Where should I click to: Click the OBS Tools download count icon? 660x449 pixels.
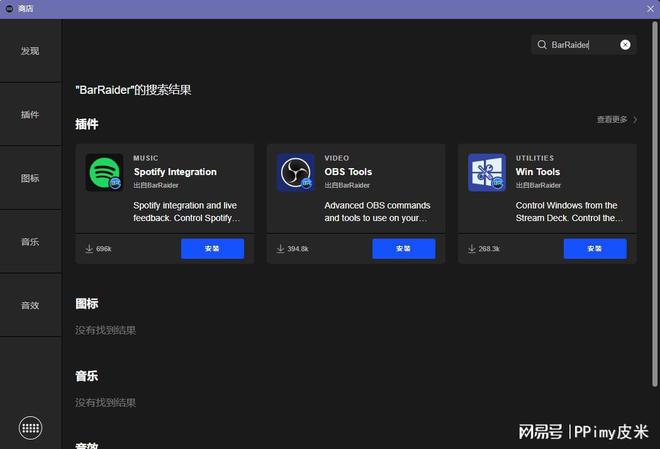280,248
